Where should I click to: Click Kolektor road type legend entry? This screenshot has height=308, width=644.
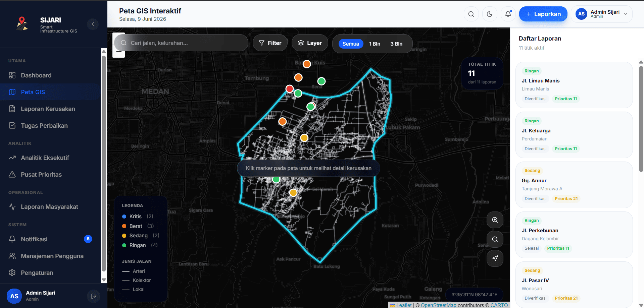137,280
